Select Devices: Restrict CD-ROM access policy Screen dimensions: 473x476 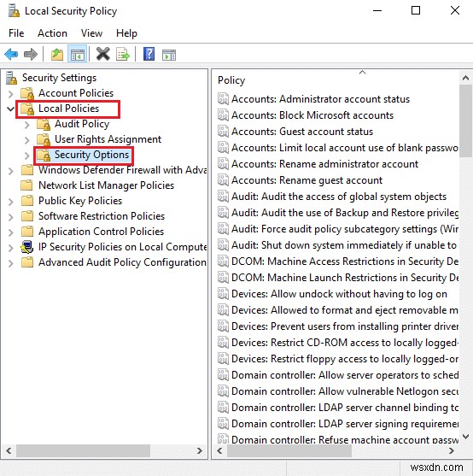tap(344, 343)
